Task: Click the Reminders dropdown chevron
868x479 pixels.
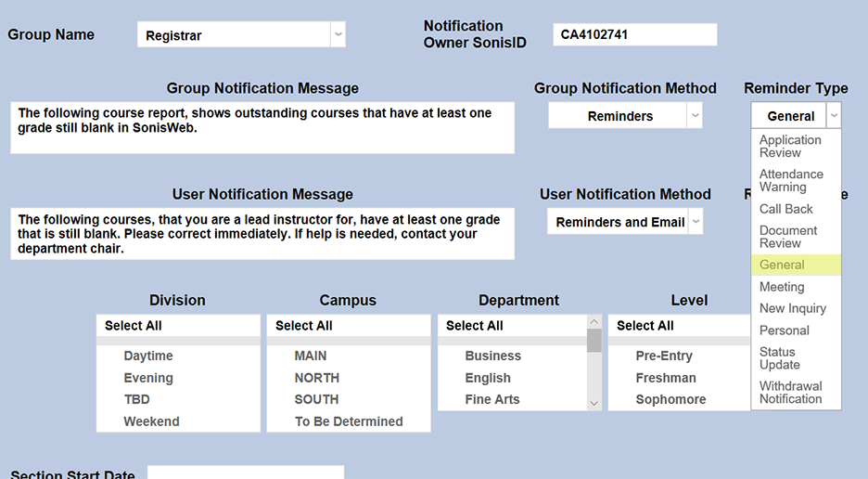Action: [x=695, y=116]
